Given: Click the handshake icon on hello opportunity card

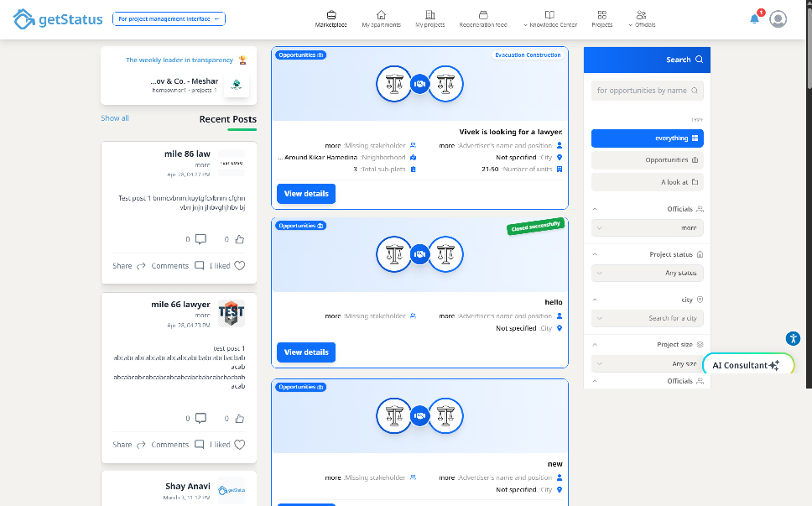Looking at the screenshot, I should [x=420, y=254].
